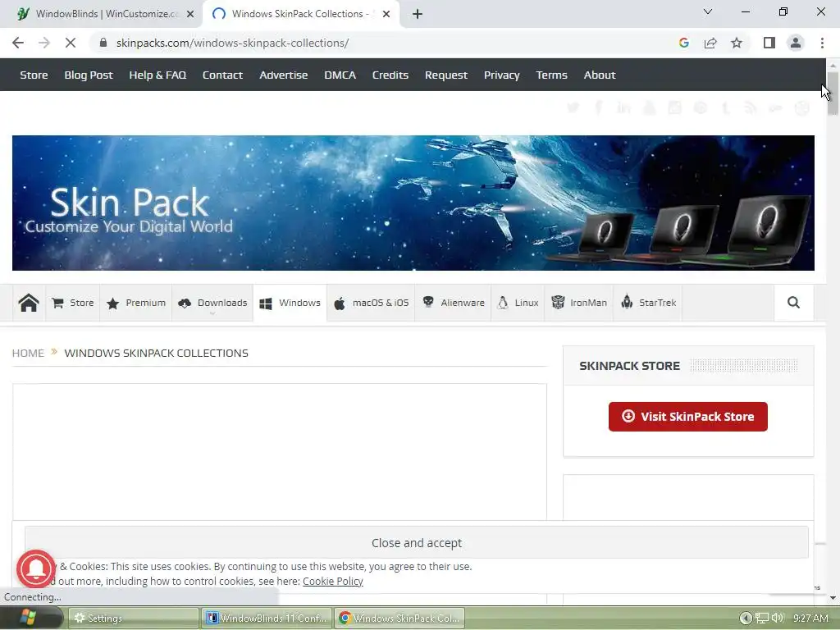Open the Terms page
The height and width of the screenshot is (630, 840).
coord(551,75)
